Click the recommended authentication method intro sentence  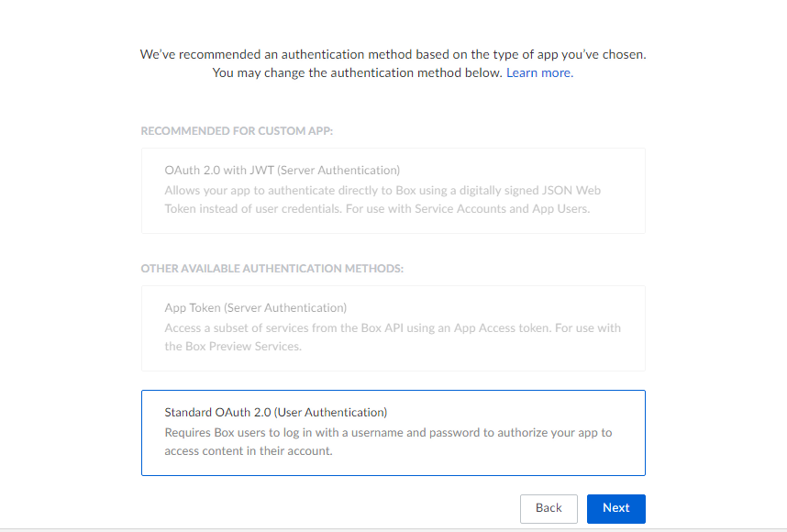pos(393,54)
